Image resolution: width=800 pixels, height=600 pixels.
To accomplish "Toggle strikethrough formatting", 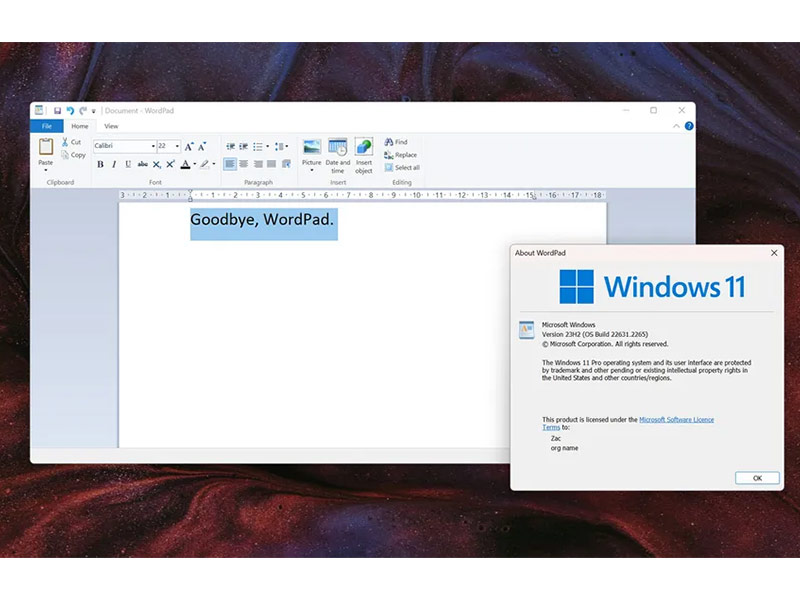I will [x=142, y=164].
